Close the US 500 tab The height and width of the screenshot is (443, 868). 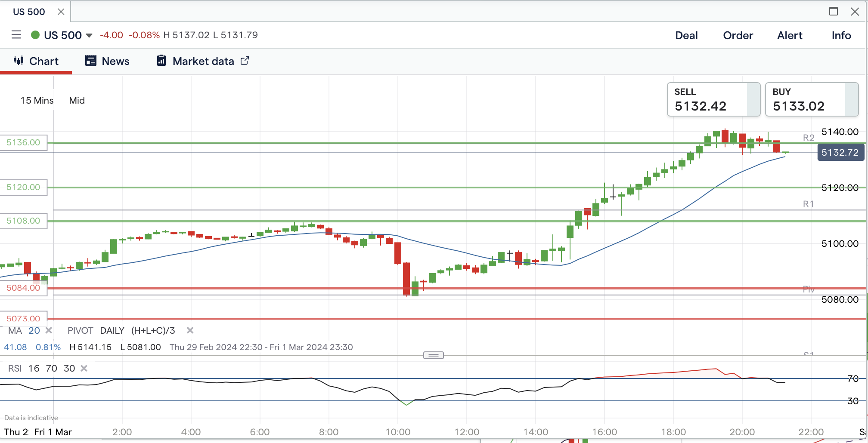tap(61, 12)
